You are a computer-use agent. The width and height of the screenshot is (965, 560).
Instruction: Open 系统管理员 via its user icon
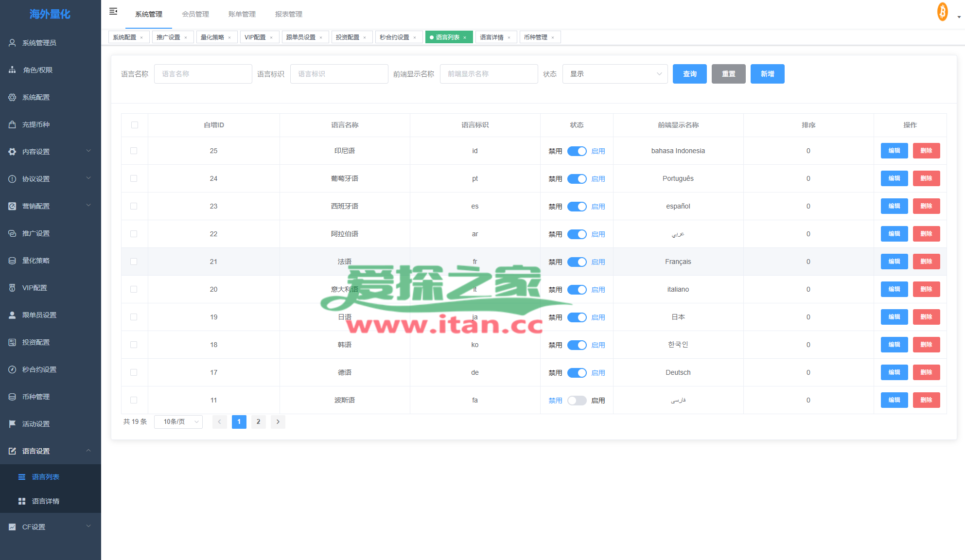point(12,43)
